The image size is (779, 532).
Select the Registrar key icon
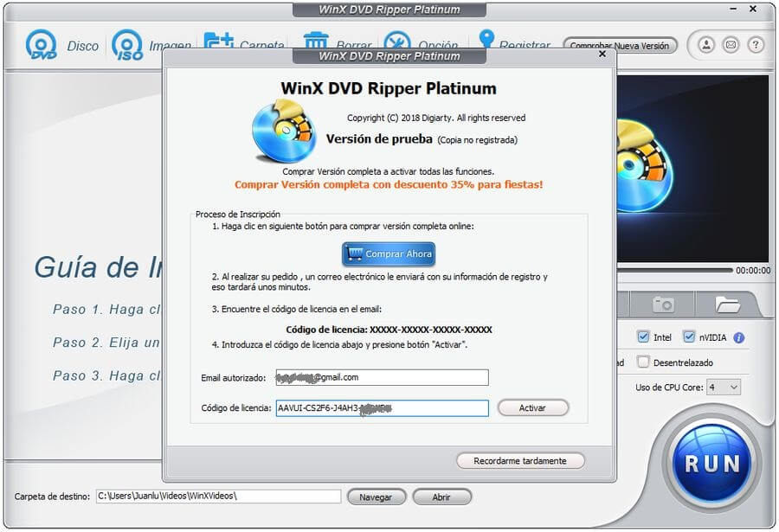click(486, 39)
